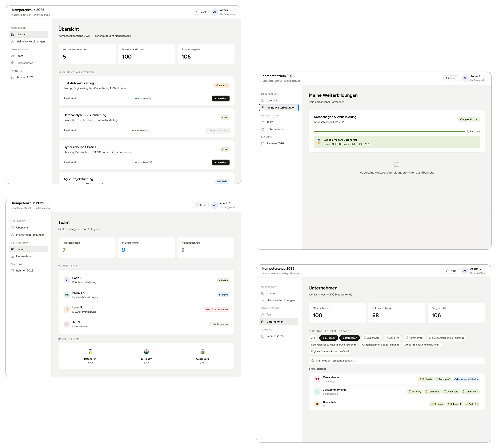Click the Rahmen 2026 calendar icon in the Meine Weiterbildungen window

pyautogui.click(x=263, y=143)
